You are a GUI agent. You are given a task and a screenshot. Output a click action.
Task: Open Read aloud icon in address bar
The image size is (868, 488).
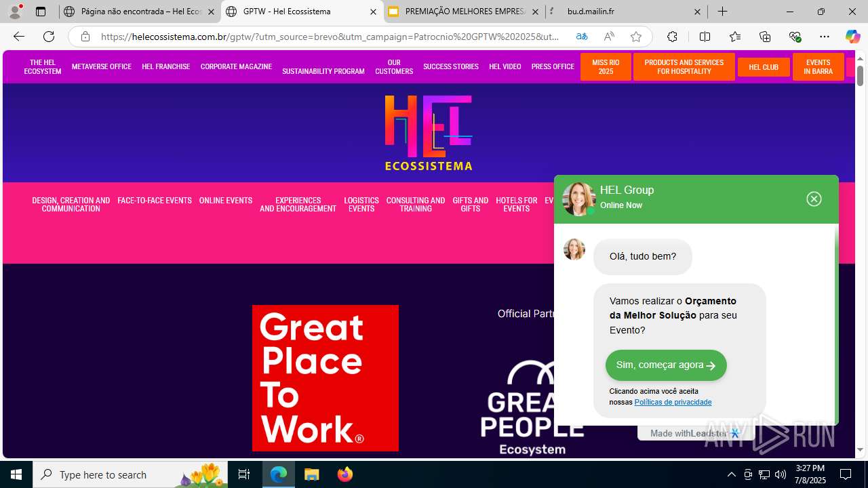[x=609, y=37]
